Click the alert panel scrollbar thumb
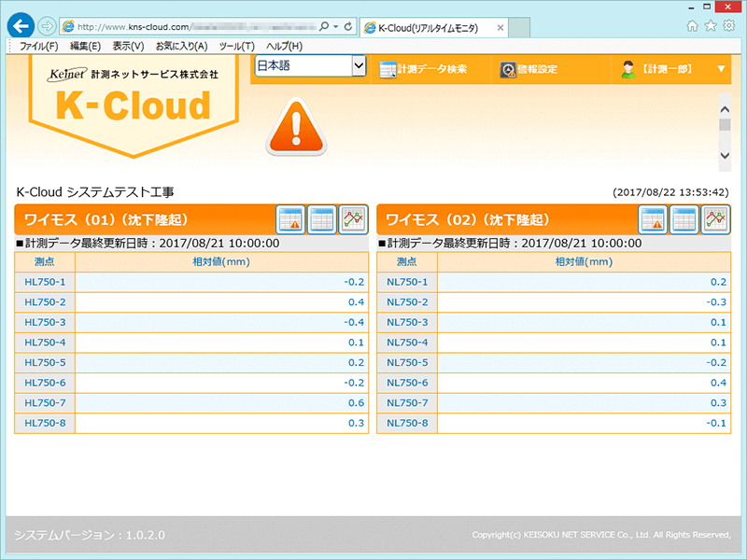Screen dimensions: 747x560 725,125
